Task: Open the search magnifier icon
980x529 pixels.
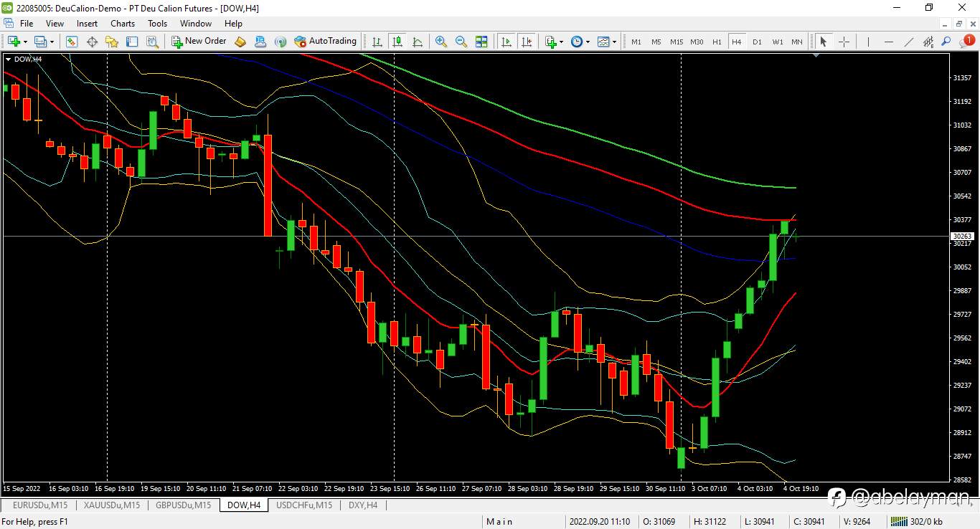Action: [x=946, y=42]
